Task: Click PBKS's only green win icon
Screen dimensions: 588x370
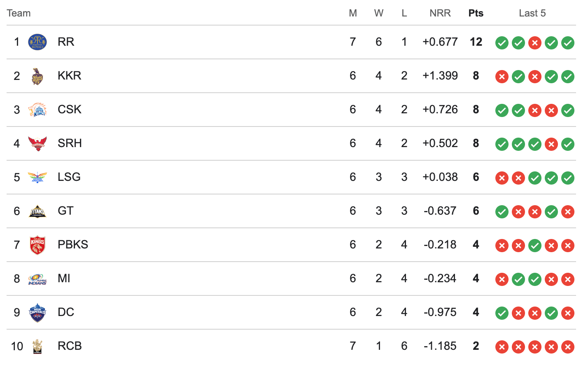Action: (535, 245)
